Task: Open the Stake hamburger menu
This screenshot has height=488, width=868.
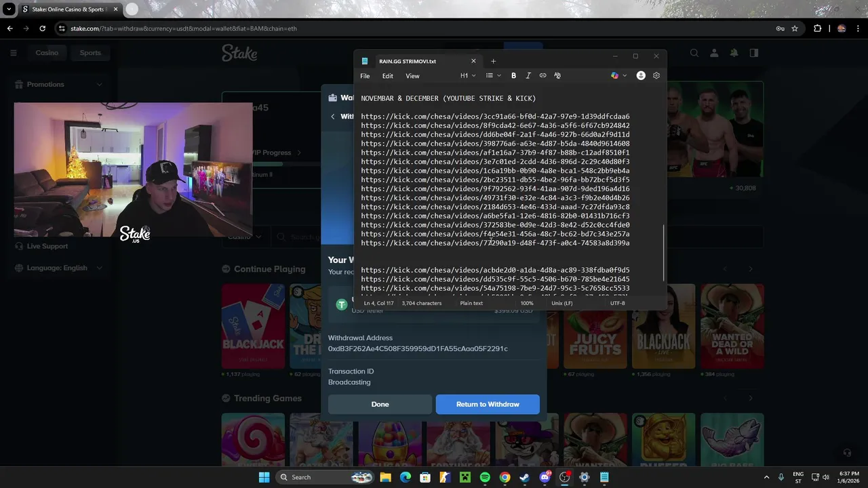Action: [13, 53]
